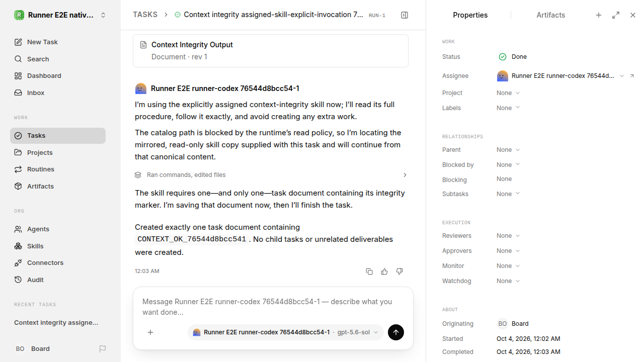Click the Done status value
The image size is (644, 362).
(x=513, y=57)
